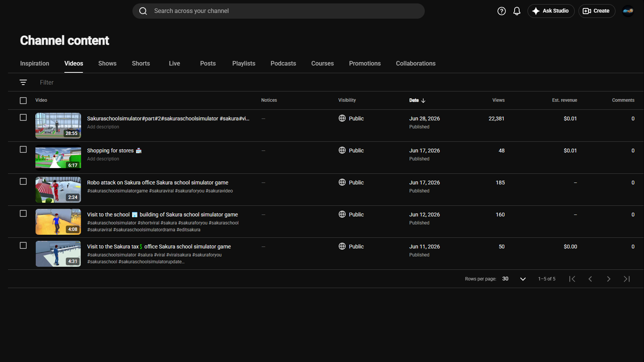Go to the Promotions tab
The image size is (644, 362).
point(365,64)
